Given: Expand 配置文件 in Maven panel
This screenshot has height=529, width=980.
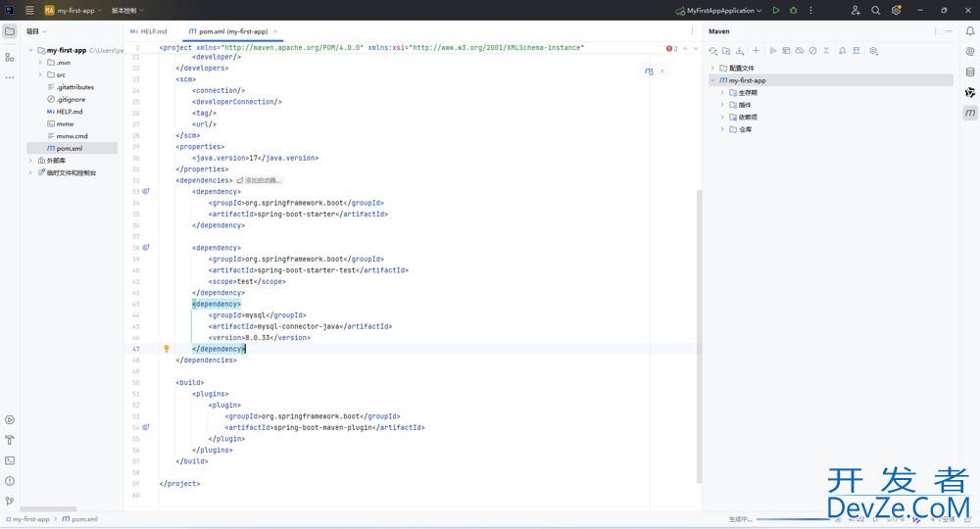Looking at the screenshot, I should pyautogui.click(x=712, y=68).
